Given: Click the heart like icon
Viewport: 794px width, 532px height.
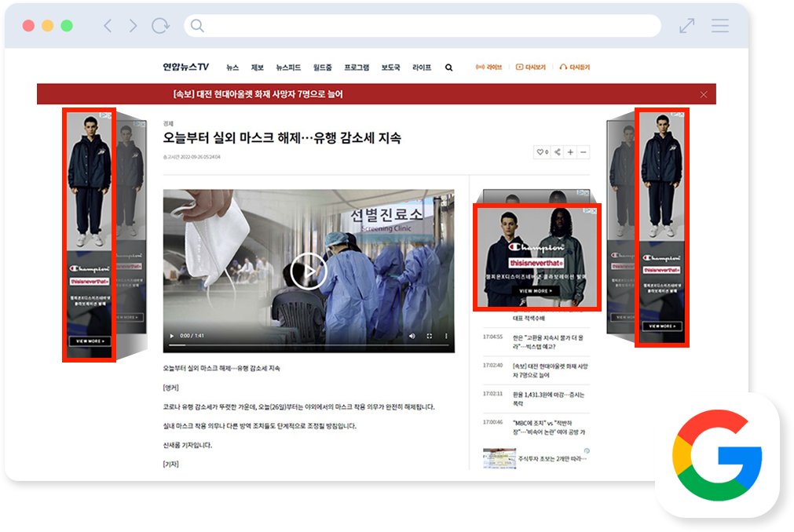Looking at the screenshot, I should [x=541, y=152].
